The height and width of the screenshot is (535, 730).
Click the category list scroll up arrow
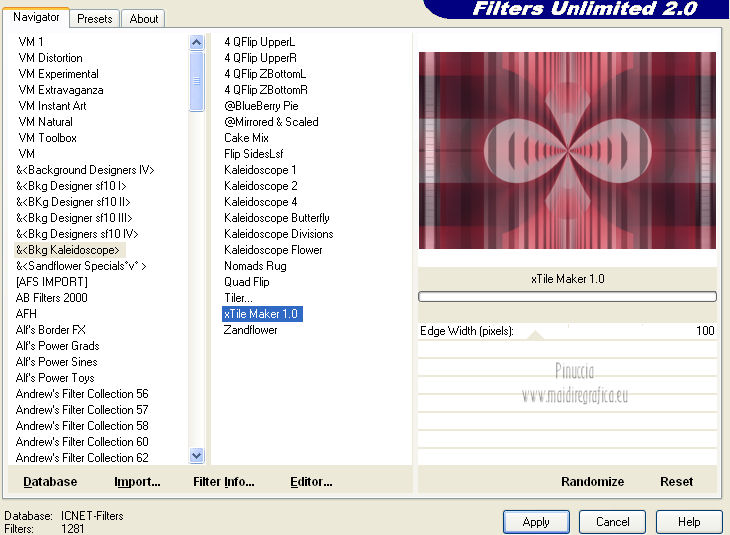[x=196, y=43]
